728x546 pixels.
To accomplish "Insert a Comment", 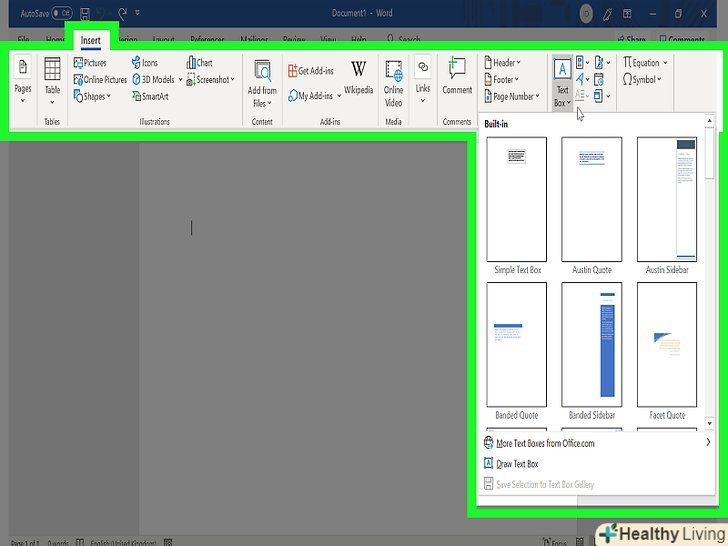I will tap(457, 76).
